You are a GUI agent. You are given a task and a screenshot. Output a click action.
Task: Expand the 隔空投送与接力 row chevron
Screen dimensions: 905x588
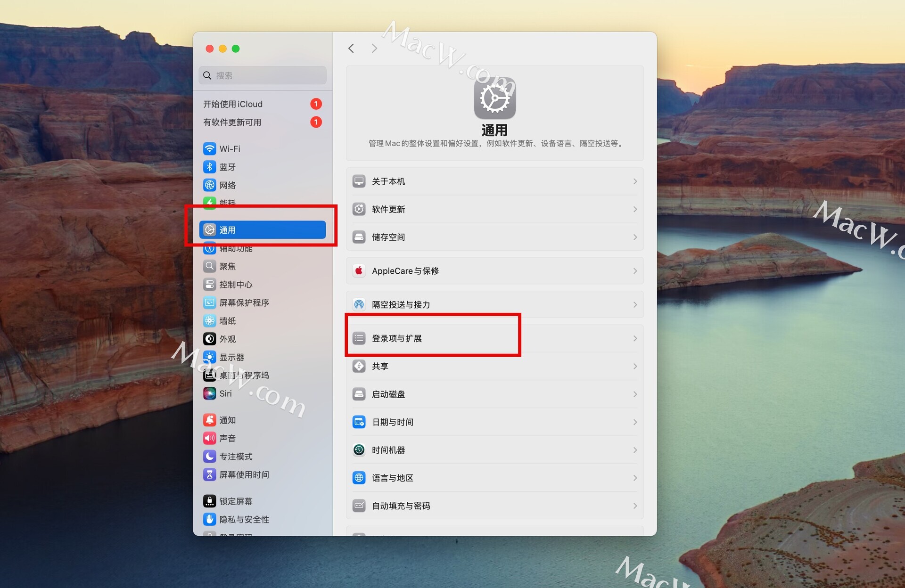point(635,305)
